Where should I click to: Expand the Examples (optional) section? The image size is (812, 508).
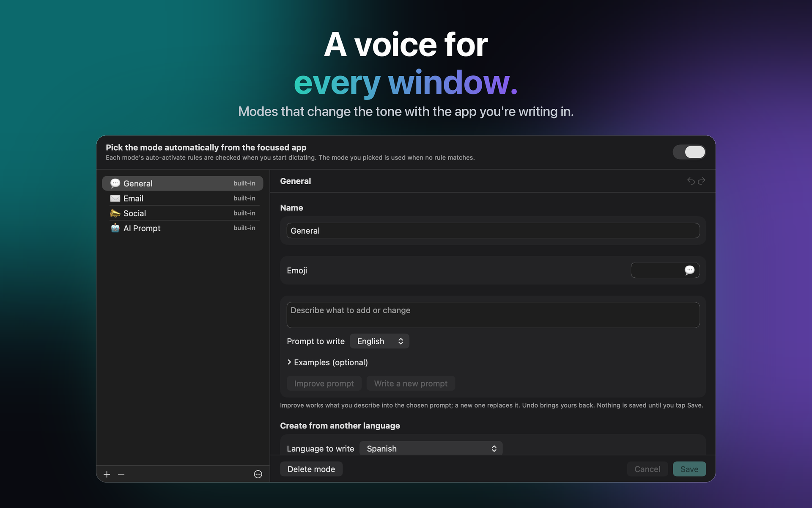(327, 362)
